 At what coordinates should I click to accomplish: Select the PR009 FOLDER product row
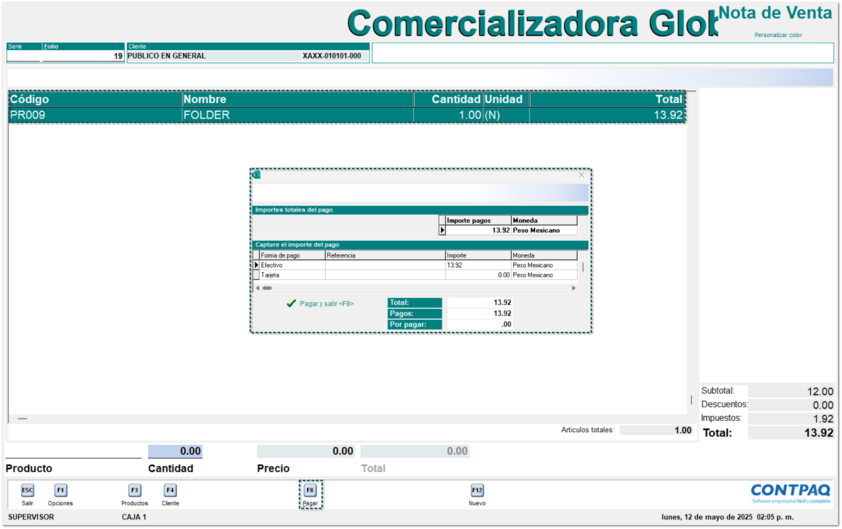[x=300, y=115]
